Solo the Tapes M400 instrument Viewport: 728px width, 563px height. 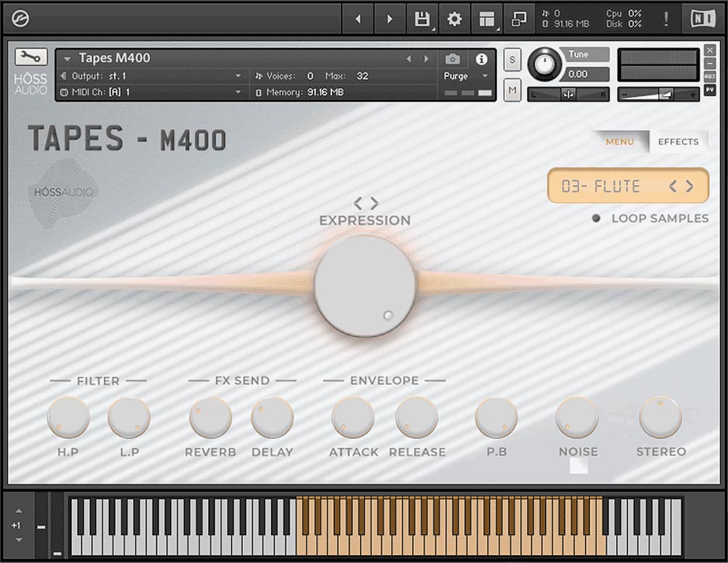tap(511, 59)
